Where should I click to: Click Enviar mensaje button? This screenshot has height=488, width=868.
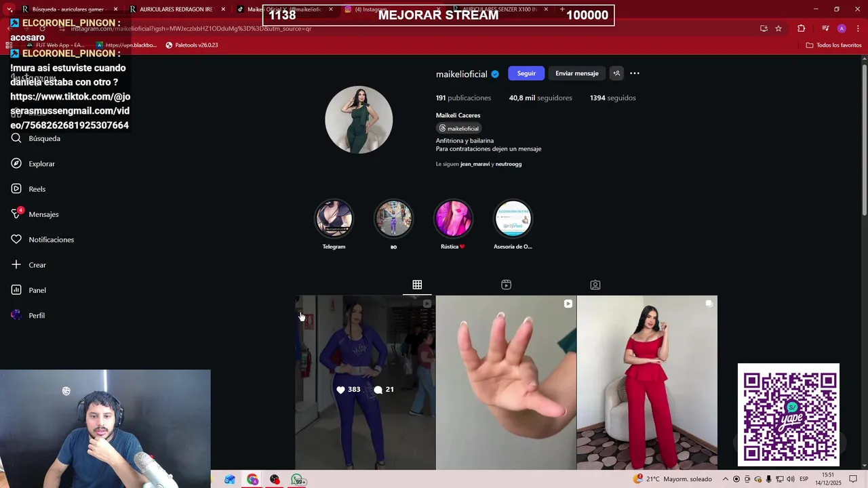click(x=576, y=73)
